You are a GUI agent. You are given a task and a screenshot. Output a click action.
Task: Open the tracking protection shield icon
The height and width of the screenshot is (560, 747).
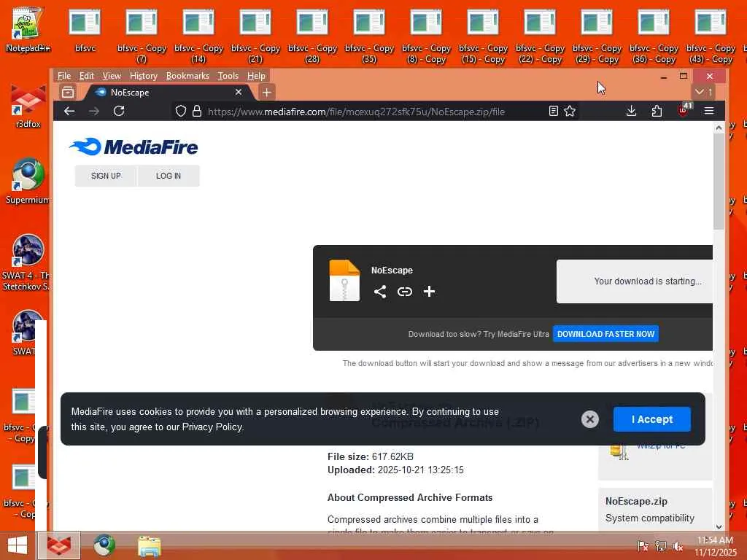click(x=181, y=112)
